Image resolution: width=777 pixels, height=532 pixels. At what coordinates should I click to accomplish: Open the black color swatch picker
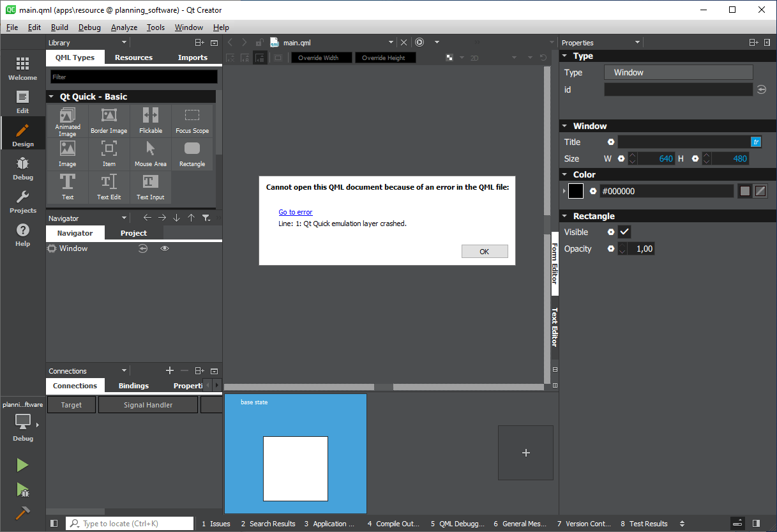pos(575,190)
